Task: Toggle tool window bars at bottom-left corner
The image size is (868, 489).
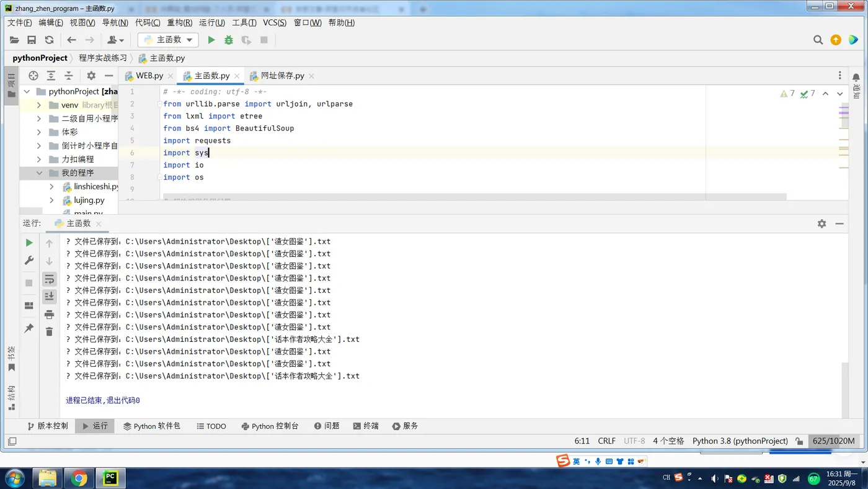Action: click(12, 441)
